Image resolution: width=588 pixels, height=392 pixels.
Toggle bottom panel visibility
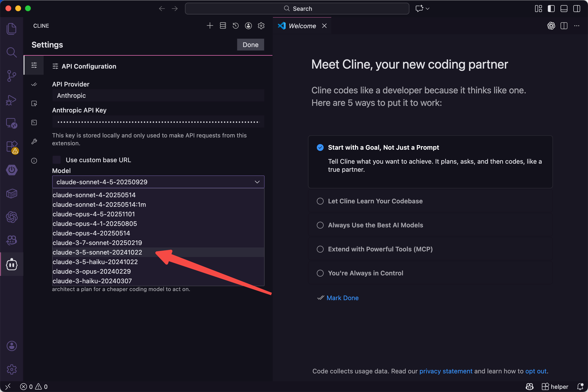[x=564, y=9]
